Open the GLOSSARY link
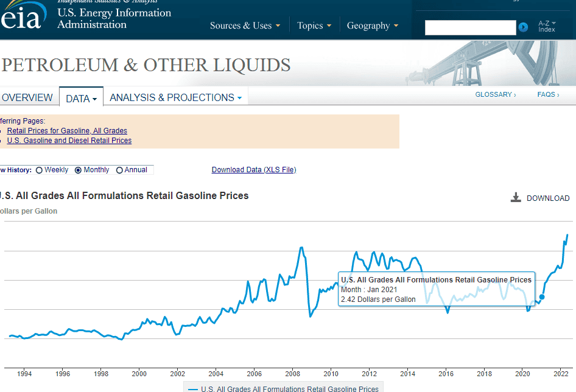Viewport: 576px width, 392px height. (x=496, y=94)
